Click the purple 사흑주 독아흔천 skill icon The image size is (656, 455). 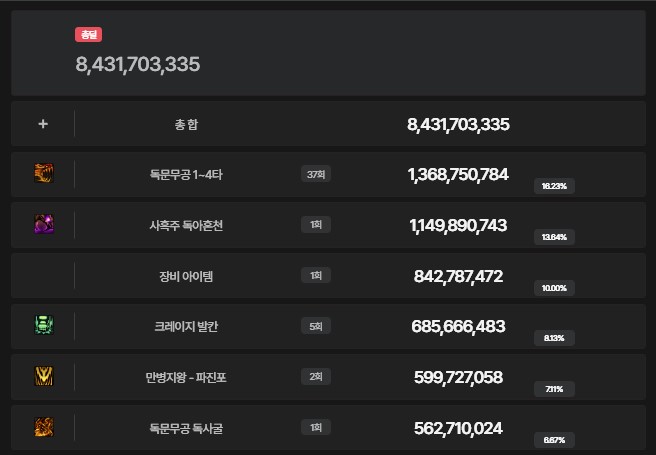43,225
